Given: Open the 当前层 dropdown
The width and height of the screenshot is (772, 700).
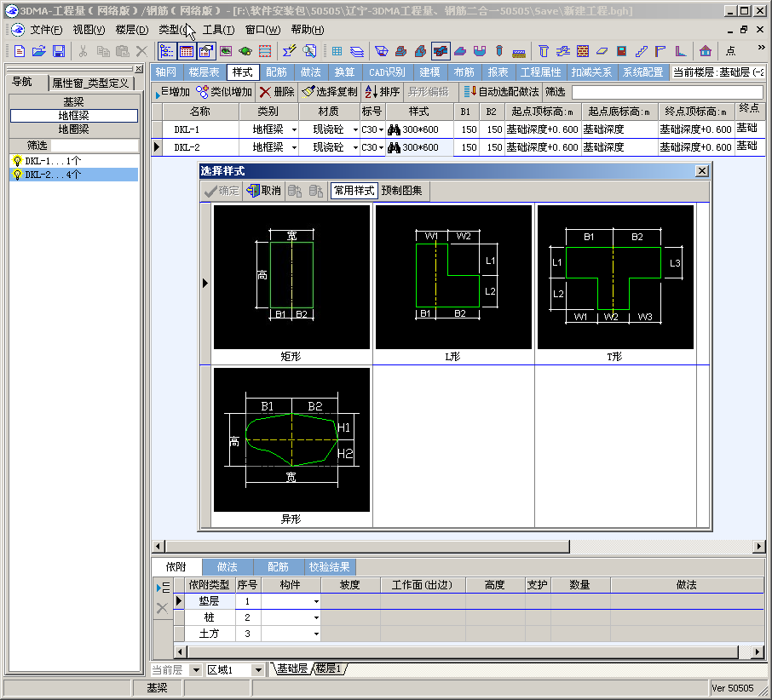Looking at the screenshot, I should [196, 670].
